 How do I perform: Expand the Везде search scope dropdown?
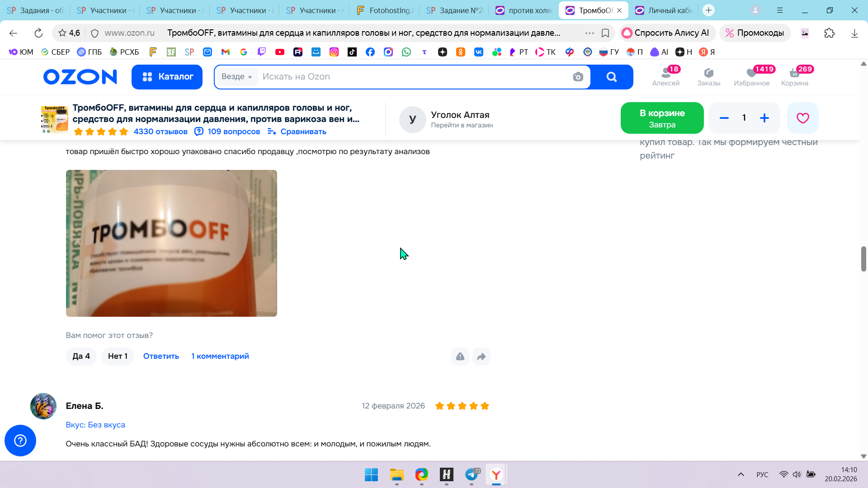point(236,77)
